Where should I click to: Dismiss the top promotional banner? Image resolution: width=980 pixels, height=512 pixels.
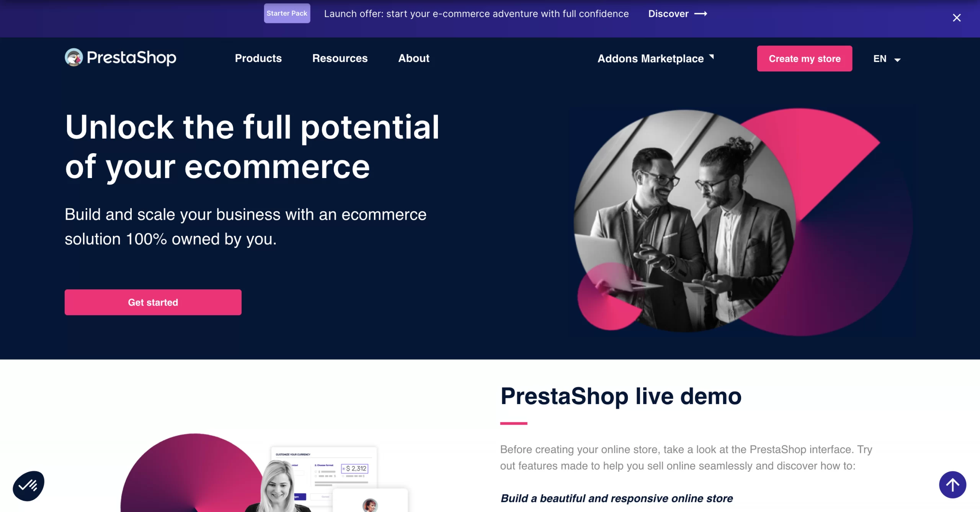pyautogui.click(x=957, y=18)
